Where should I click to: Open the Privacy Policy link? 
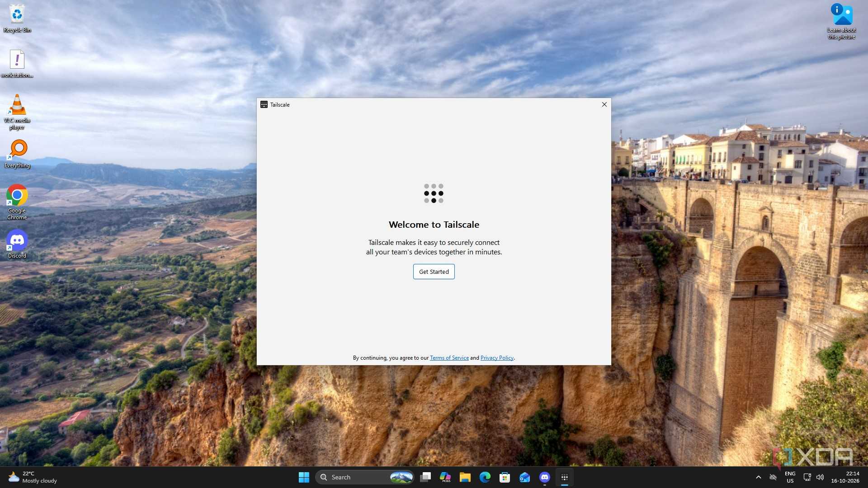point(497,358)
